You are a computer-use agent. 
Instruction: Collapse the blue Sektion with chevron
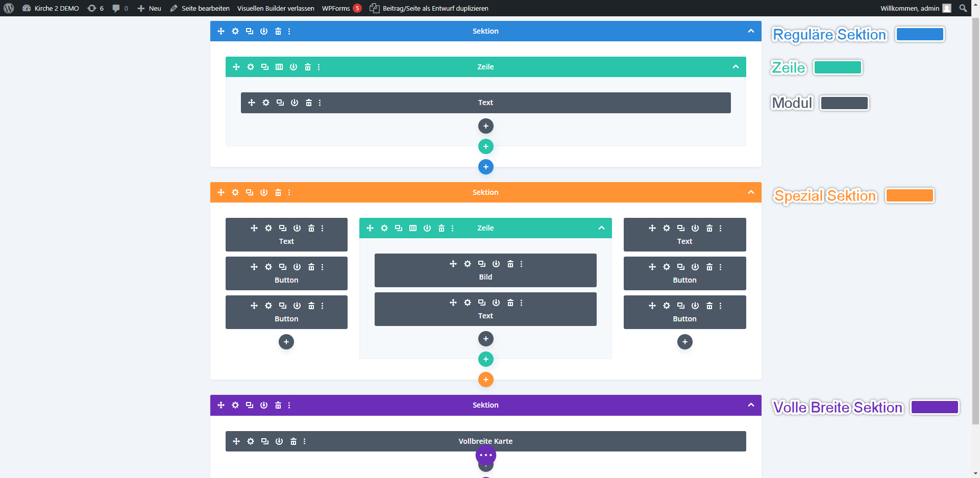(x=751, y=31)
